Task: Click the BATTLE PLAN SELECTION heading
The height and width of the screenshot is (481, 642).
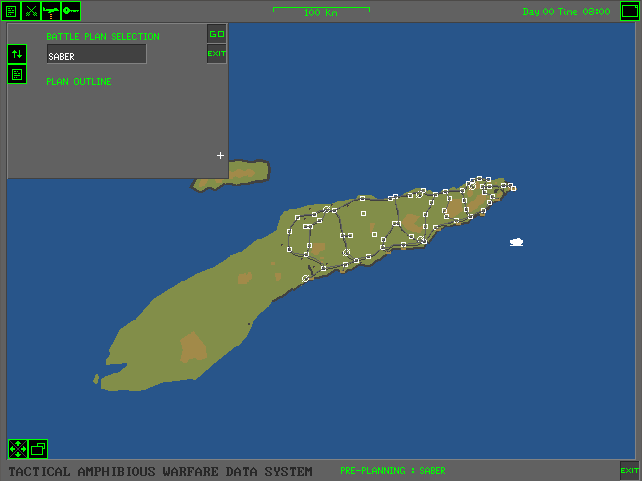Action: [102, 37]
